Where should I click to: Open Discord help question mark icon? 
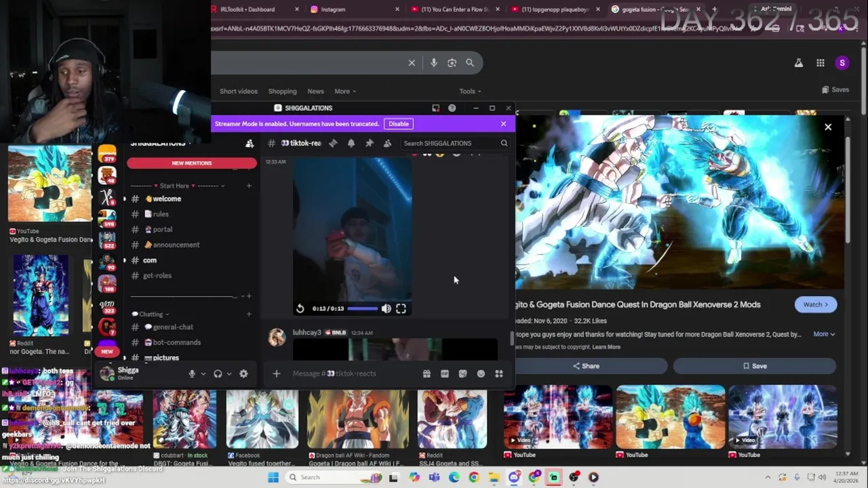452,108
